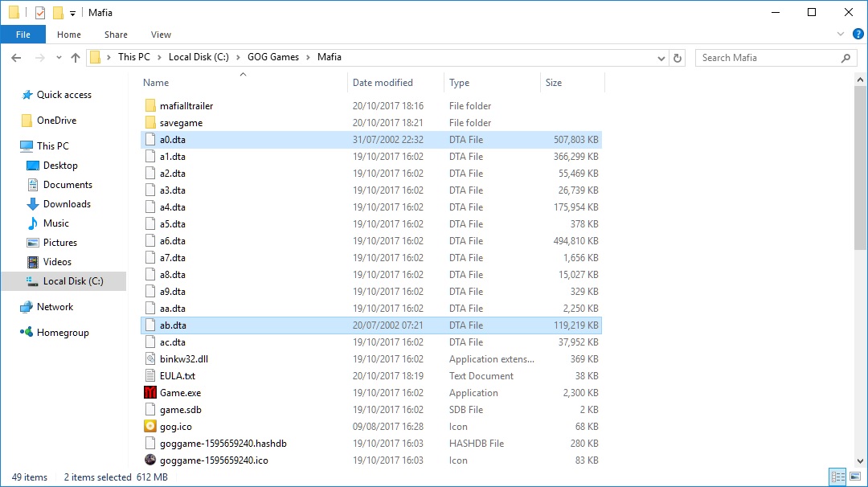Click the Documents icon in sidebar
The image size is (868, 487).
(33, 185)
